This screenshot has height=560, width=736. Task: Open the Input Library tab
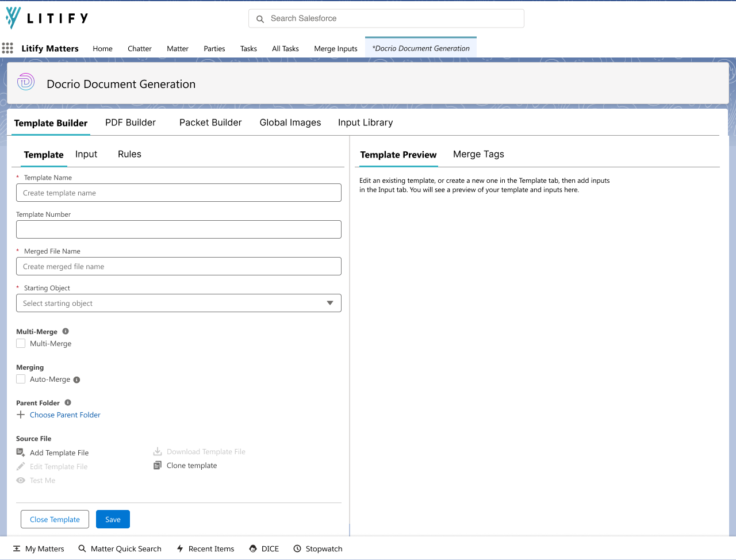click(x=366, y=122)
